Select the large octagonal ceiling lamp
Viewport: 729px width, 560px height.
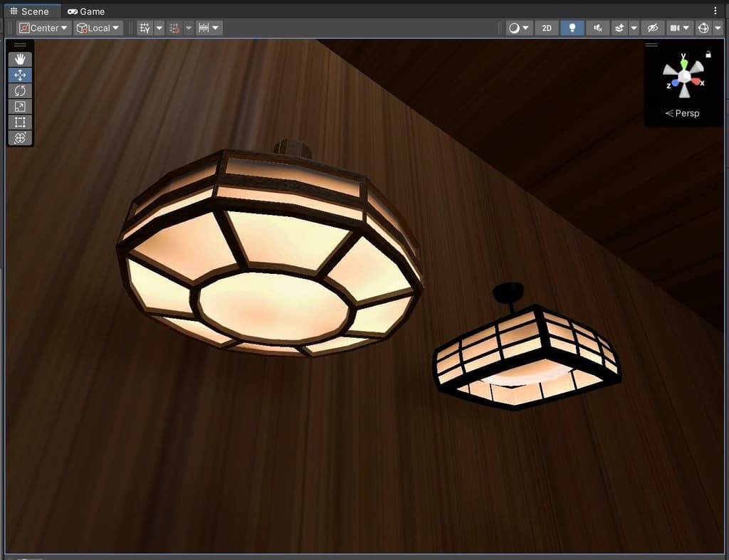point(271,251)
